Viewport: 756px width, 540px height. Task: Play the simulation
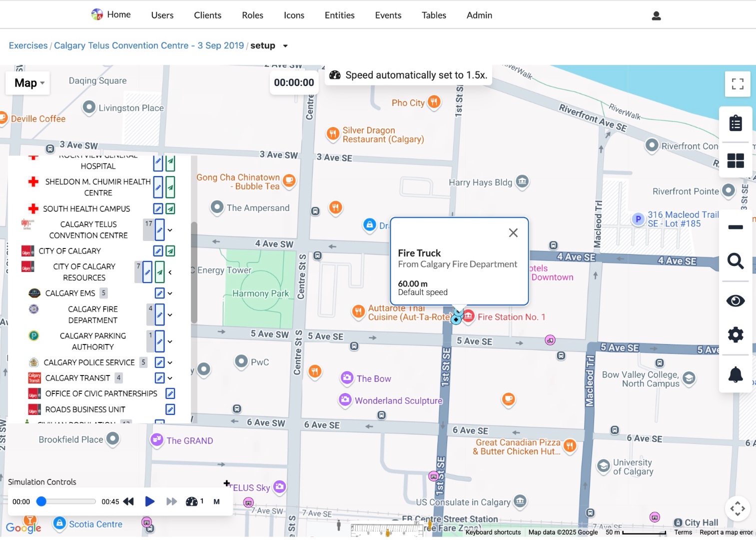149,501
